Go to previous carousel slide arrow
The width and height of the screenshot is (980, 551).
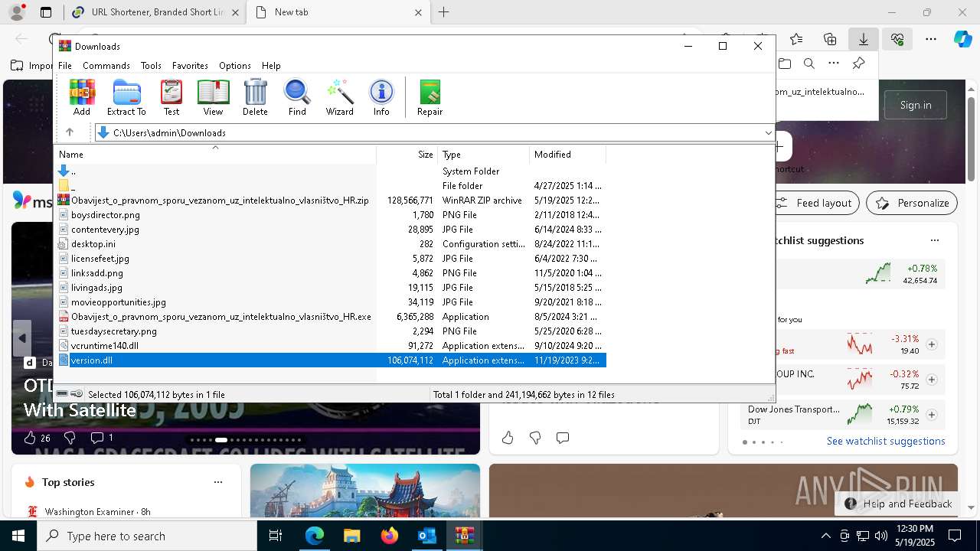point(22,338)
